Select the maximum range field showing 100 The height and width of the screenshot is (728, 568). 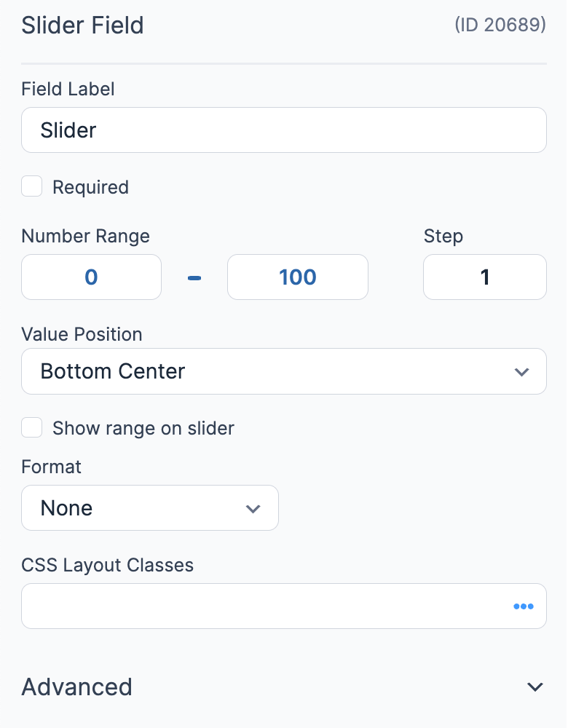[x=298, y=277]
